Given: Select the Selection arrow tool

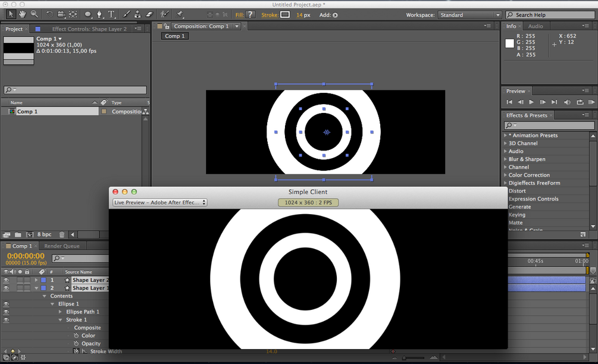Looking at the screenshot, I should pos(10,14).
